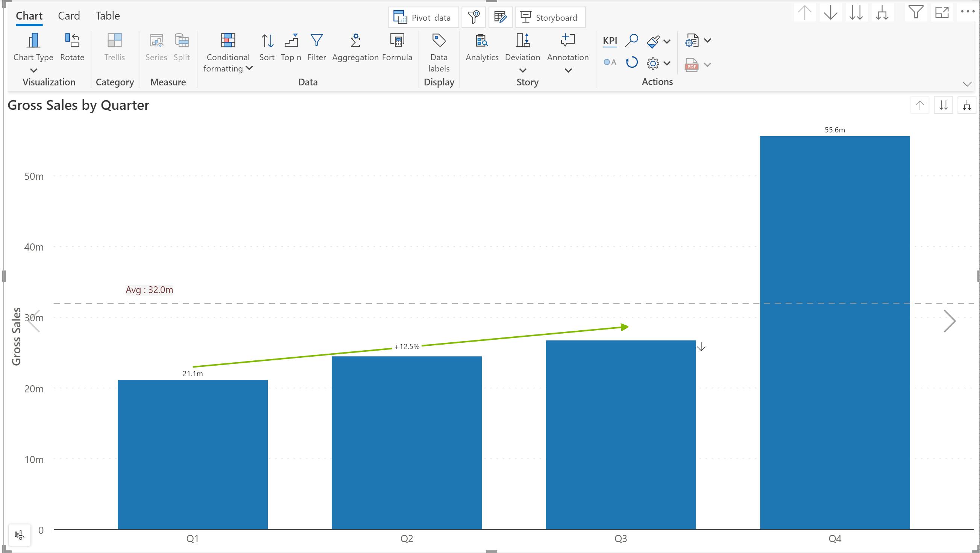
Task: Click the blue reset refresh arrow
Action: coord(631,62)
